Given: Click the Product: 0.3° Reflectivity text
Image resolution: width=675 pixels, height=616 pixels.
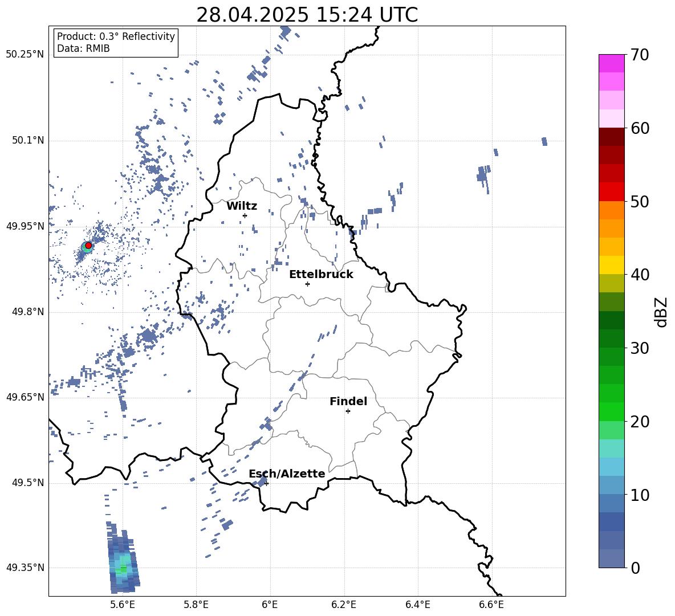Looking at the screenshot, I should pyautogui.click(x=116, y=36).
